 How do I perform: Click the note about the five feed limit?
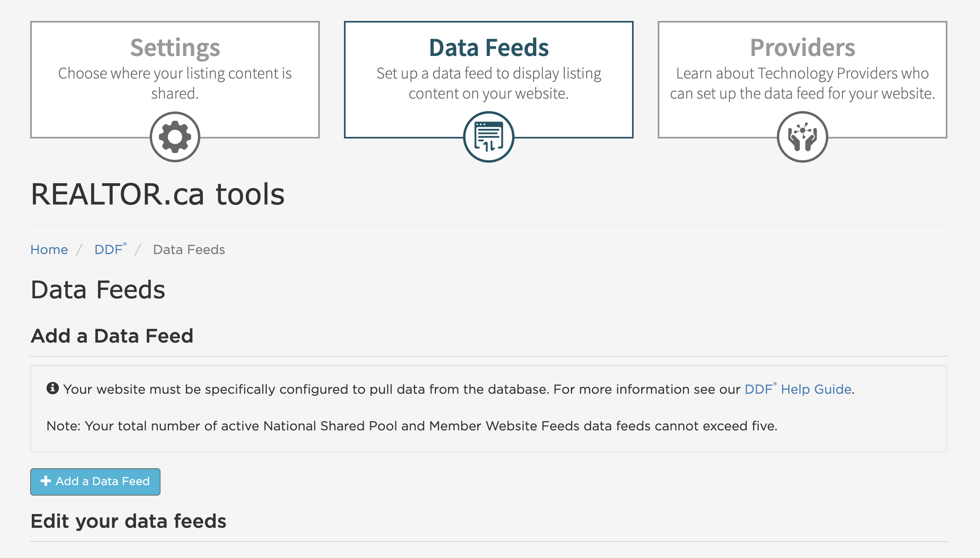(411, 426)
